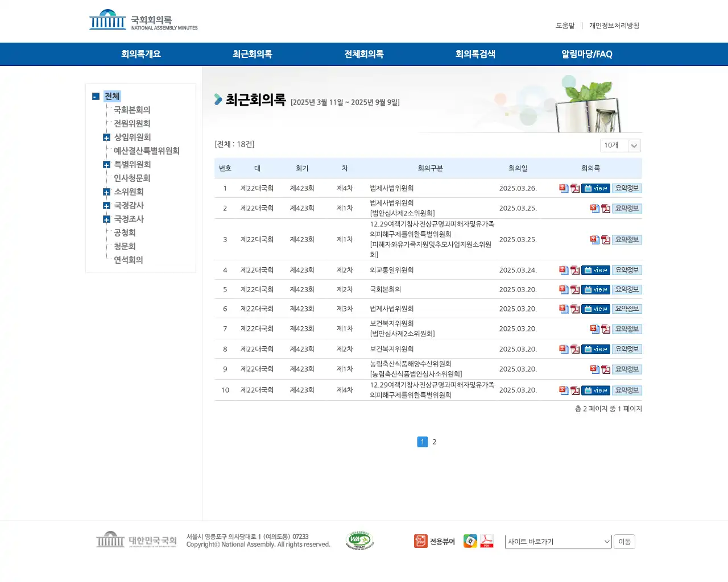Open PDF for row 9 농림축산식품해양수산위원회

606,369
